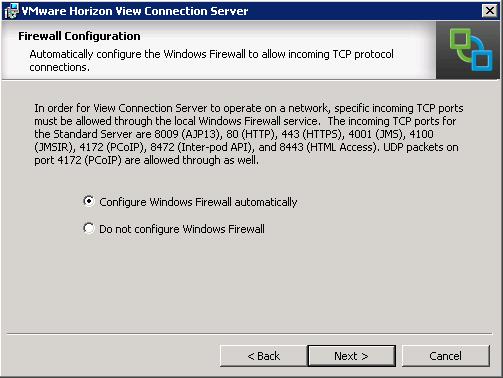Go back with the < Back button
The width and height of the screenshot is (503, 378).
[x=263, y=356]
